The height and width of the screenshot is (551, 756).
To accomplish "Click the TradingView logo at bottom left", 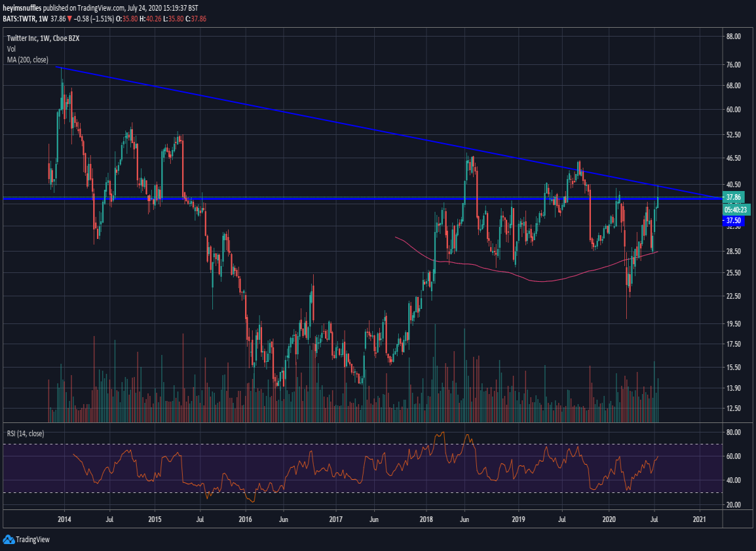I will click(26, 539).
